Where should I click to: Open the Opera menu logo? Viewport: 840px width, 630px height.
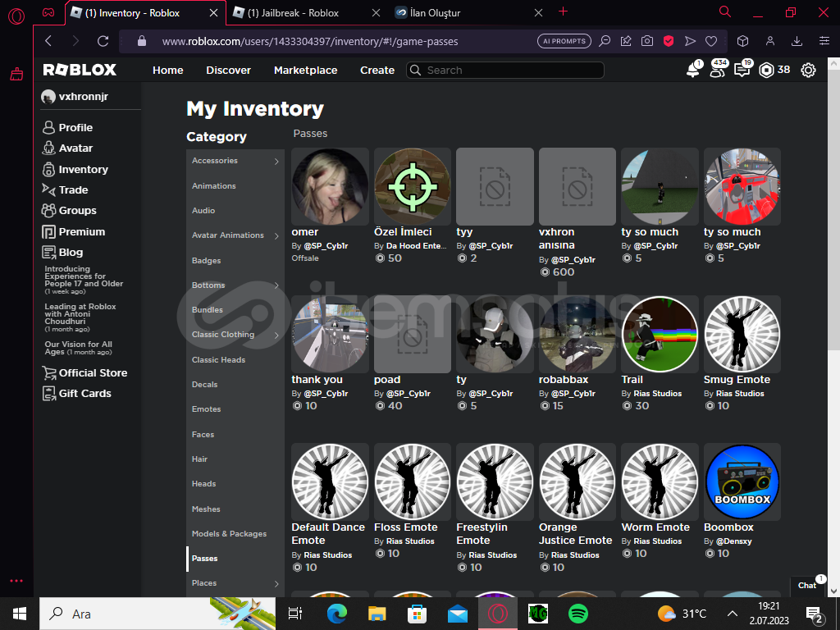pyautogui.click(x=16, y=16)
